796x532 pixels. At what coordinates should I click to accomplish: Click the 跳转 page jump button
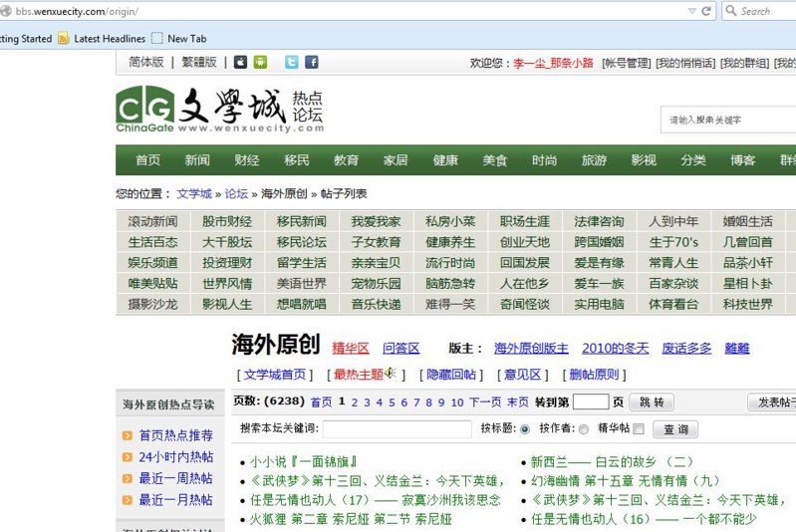click(652, 402)
